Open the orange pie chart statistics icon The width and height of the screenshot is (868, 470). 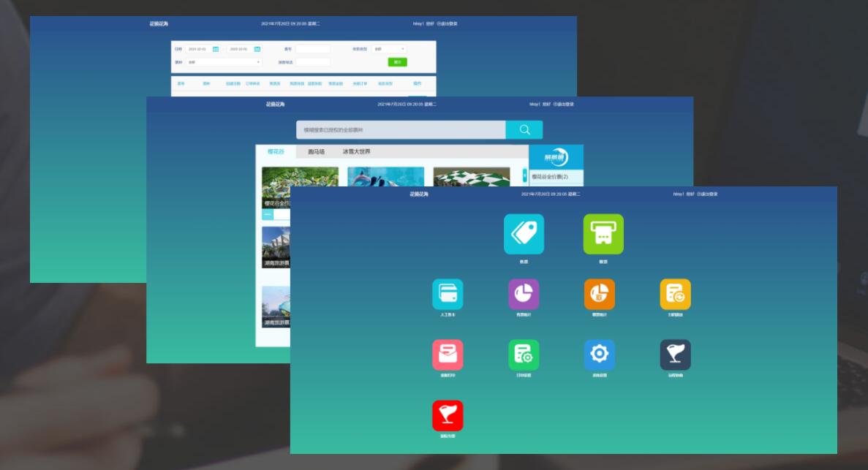[600, 294]
